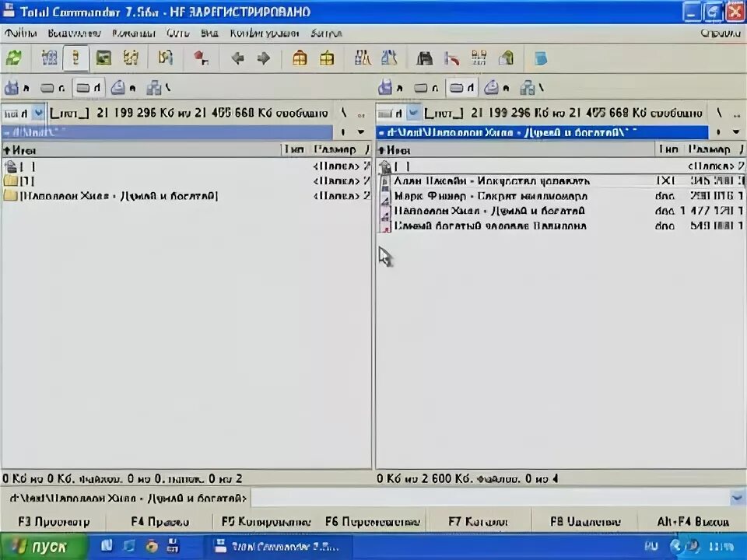Select drive e in the left drive bar
The image size is (747, 560).
123,88
